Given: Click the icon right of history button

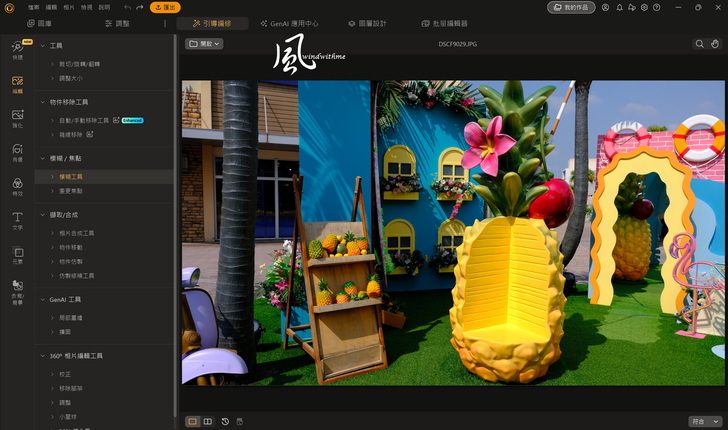Looking at the screenshot, I should tap(240, 421).
